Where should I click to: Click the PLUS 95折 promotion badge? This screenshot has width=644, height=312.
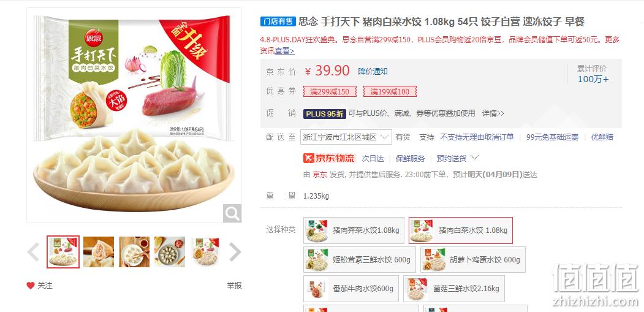tap(324, 113)
